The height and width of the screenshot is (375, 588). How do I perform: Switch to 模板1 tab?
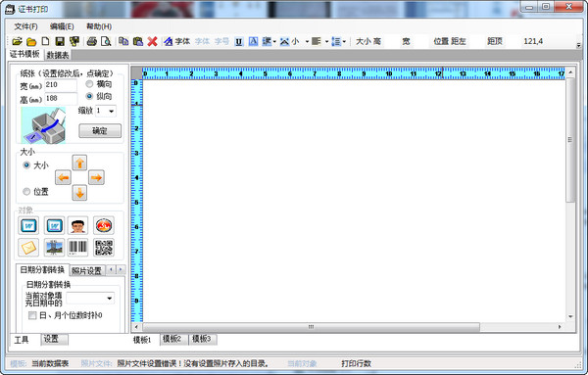pos(142,340)
